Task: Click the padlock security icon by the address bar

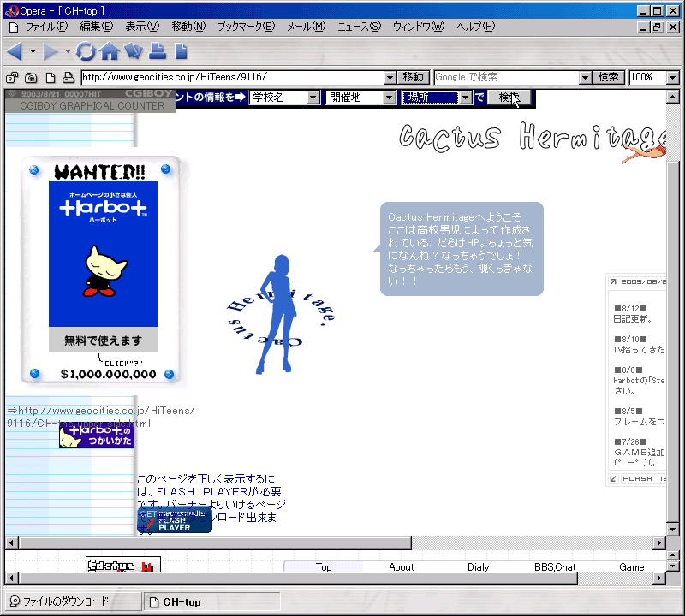Action: coord(12,78)
